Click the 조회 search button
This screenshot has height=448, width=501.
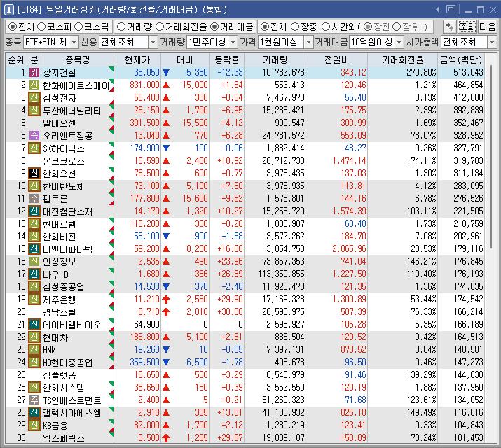pos(467,27)
